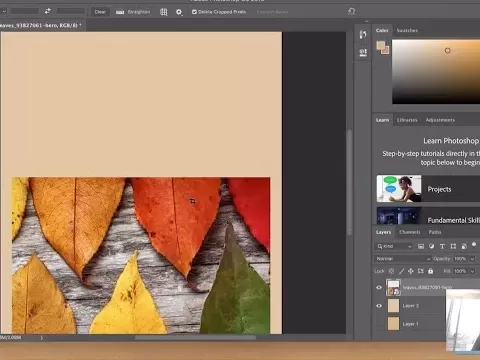The image size is (480, 360).
Task: Open the Projects tutorial card
Action: point(428,189)
